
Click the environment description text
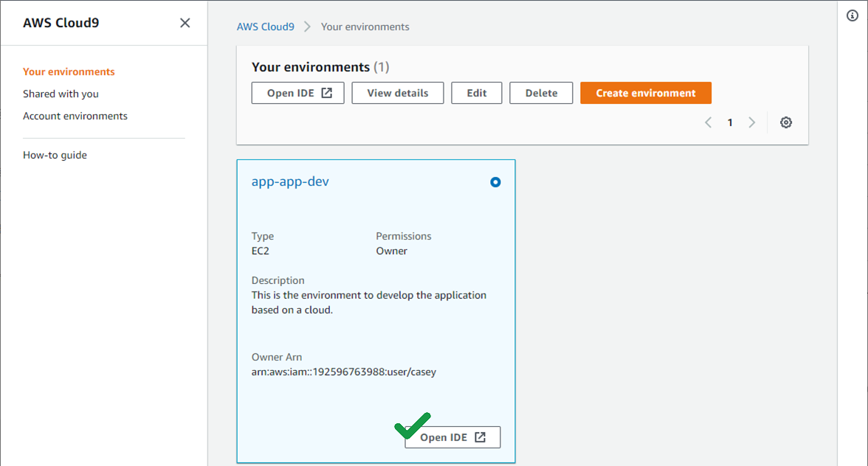pos(369,302)
